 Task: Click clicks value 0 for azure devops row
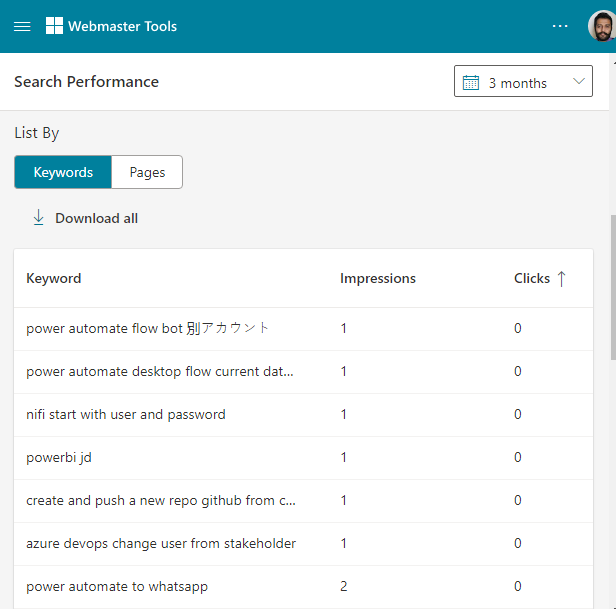[518, 543]
